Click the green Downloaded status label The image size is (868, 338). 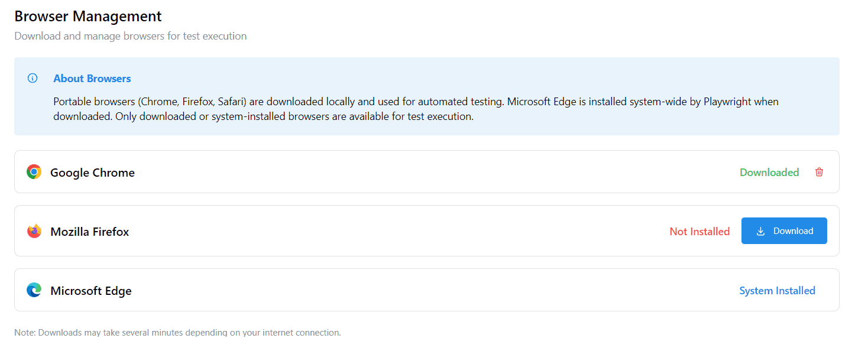(769, 173)
